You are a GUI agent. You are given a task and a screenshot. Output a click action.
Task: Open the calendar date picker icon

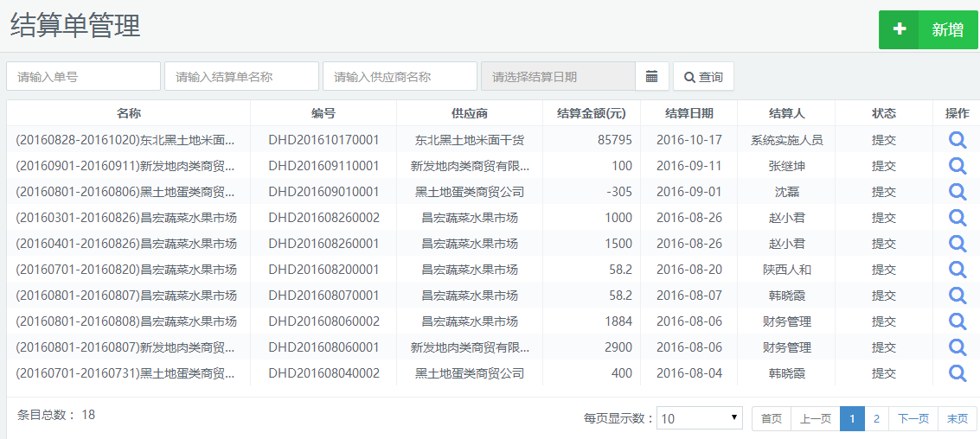tap(651, 76)
